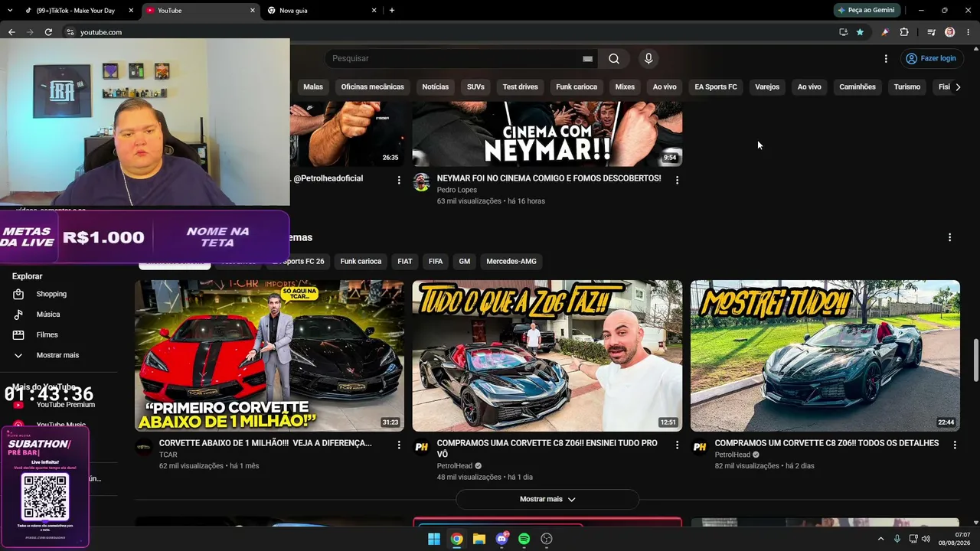Close the Nova guia tab
Screen dimensions: 980x551
(374, 11)
